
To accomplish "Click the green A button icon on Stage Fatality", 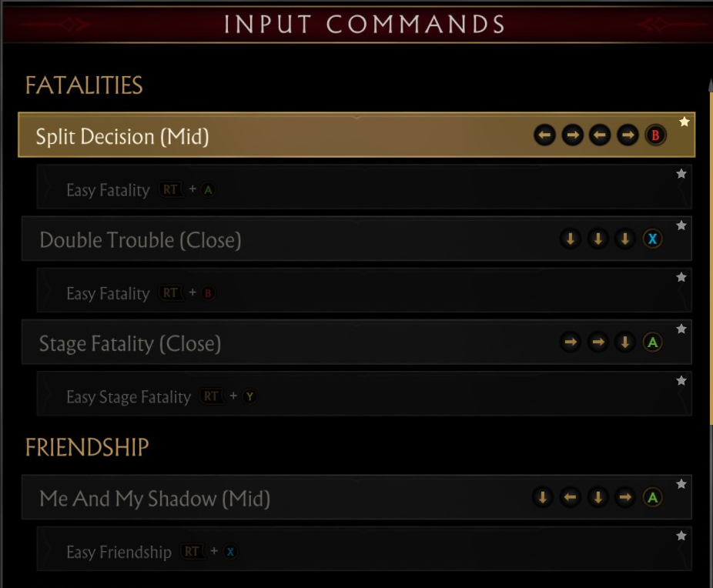I will point(652,342).
